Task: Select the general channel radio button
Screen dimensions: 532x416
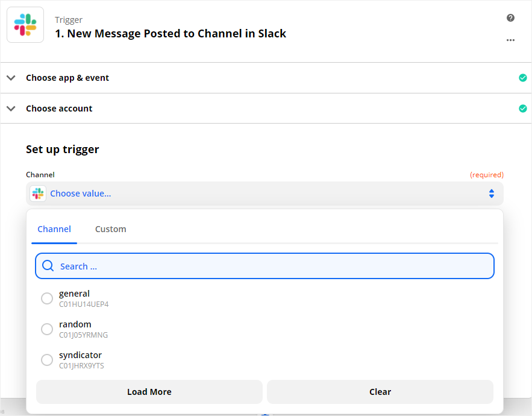Action: (x=47, y=298)
